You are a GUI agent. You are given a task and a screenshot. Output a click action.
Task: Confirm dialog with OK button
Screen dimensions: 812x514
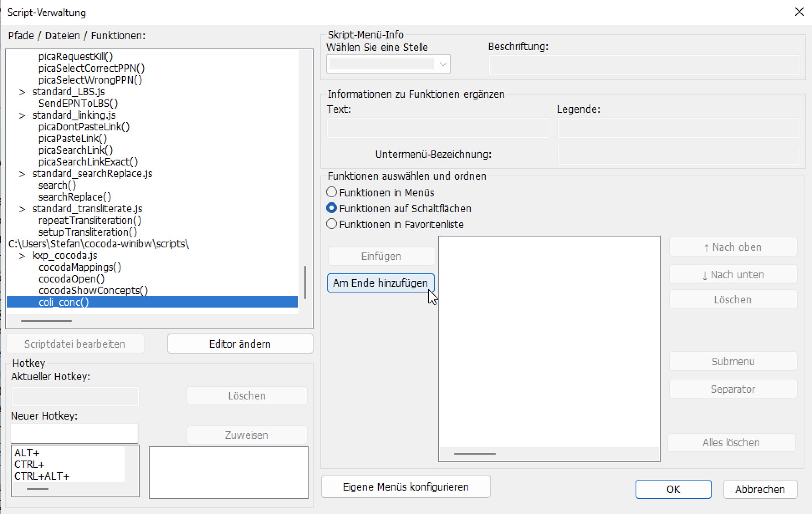click(673, 489)
